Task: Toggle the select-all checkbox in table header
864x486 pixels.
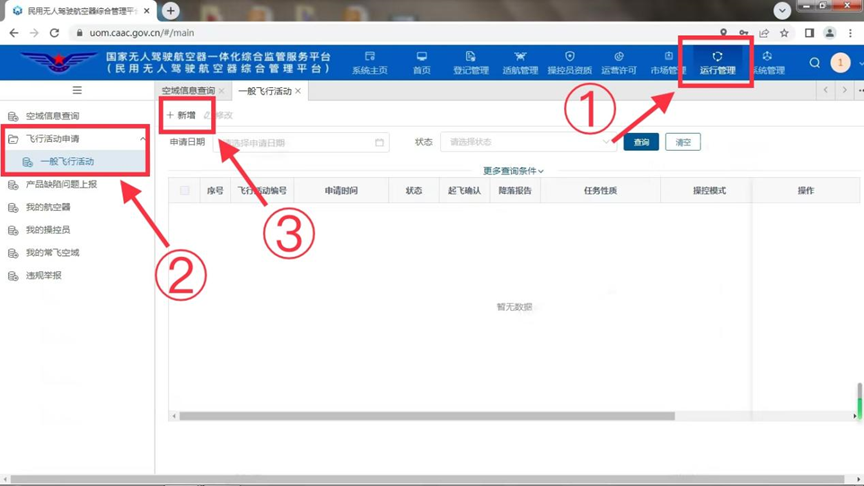Action: coord(185,191)
